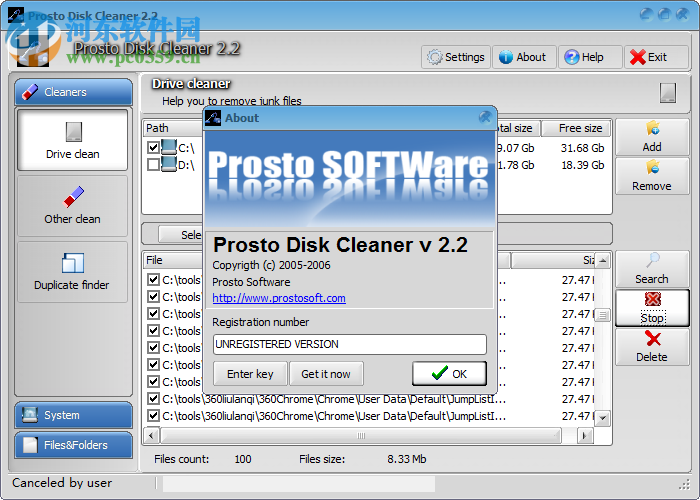Click the D:\ drive icon

tap(169, 164)
